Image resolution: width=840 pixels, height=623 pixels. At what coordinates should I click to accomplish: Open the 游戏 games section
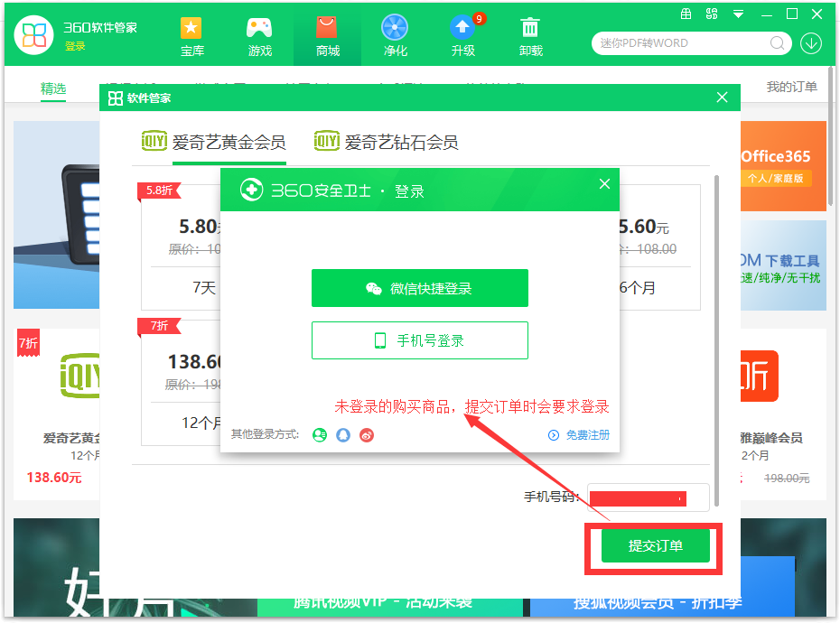coord(260,38)
